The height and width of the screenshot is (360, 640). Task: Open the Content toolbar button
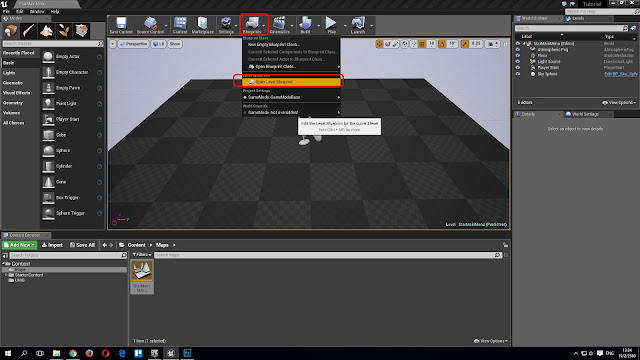(x=180, y=25)
